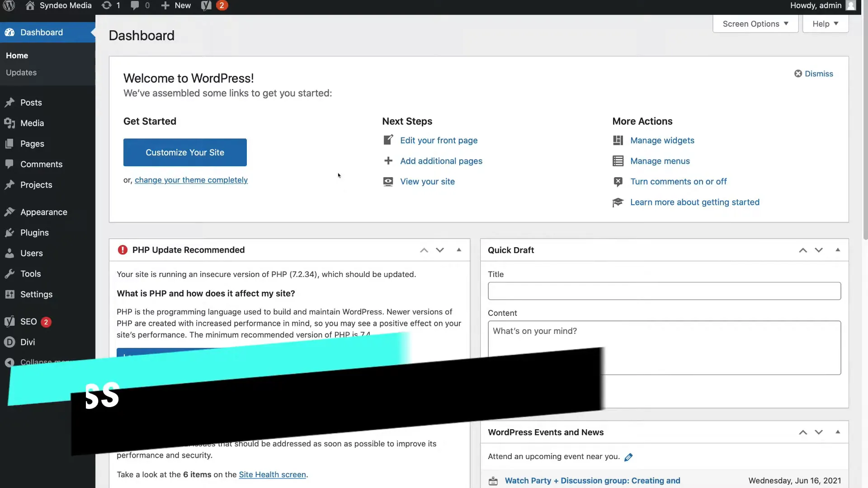Open Yoast SEO icon in admin bar

click(206, 5)
